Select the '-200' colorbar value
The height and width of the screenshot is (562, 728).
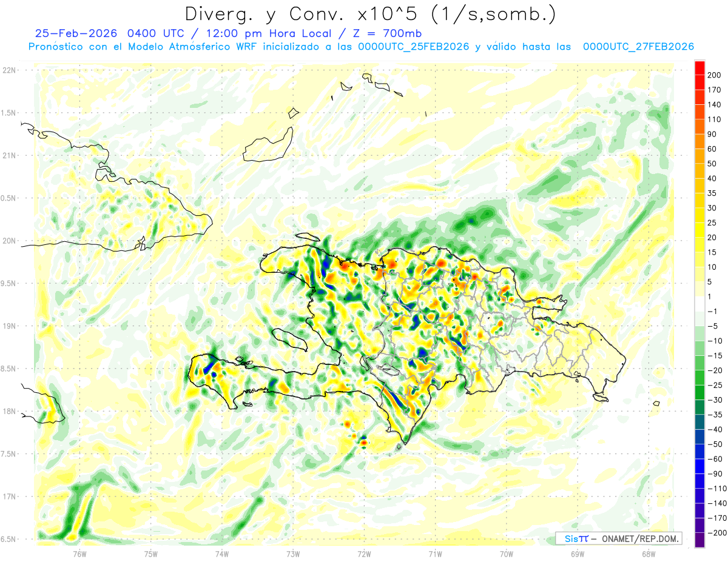pyautogui.click(x=717, y=532)
